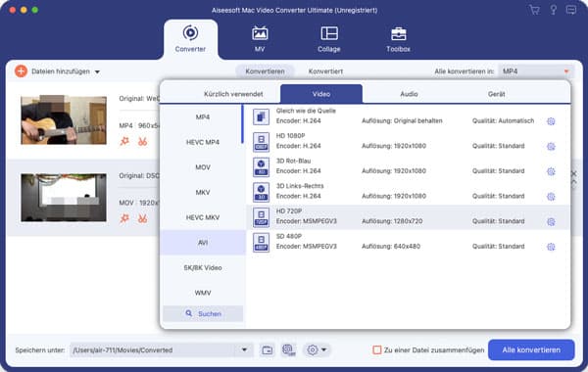Remove the second file with X icon
This screenshot has width=588, height=372.
[573, 174]
